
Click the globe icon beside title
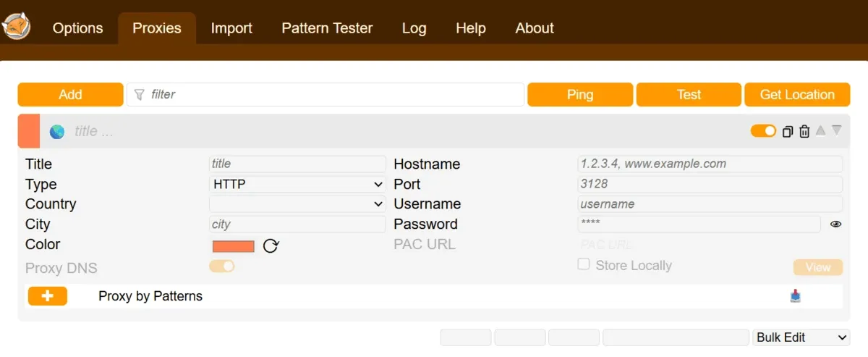coord(57,132)
